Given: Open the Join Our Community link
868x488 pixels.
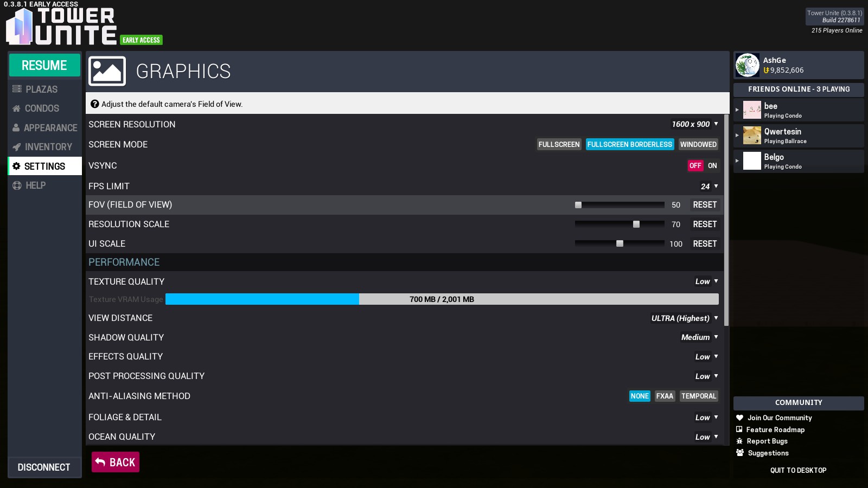Looking at the screenshot, I should (x=780, y=418).
